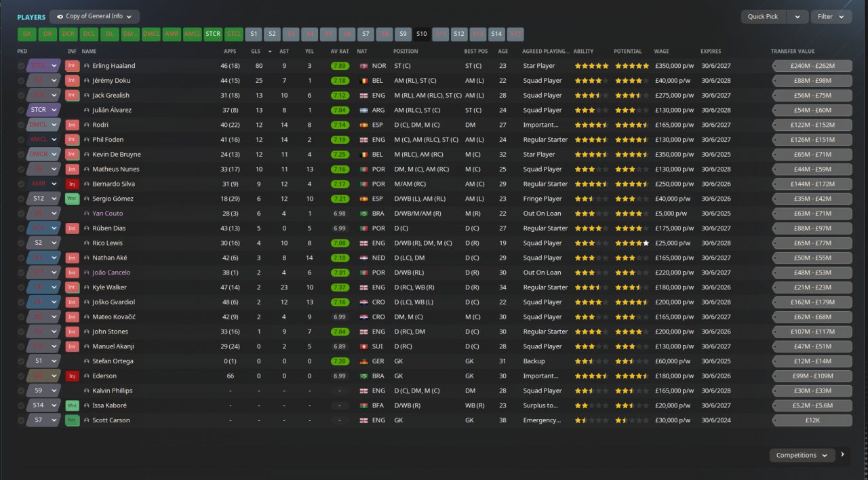Open Yan Couto's player profile
The height and width of the screenshot is (480, 868).
coord(108,214)
